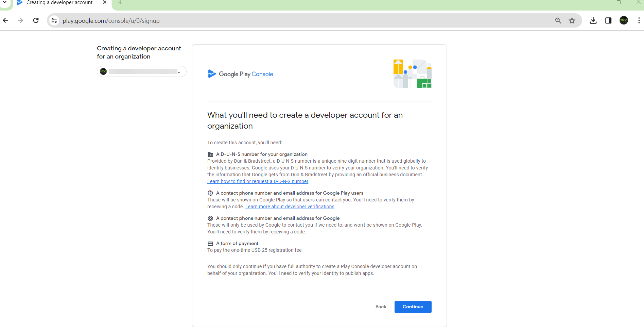
Task: Reload the signup page
Action: 36,20
